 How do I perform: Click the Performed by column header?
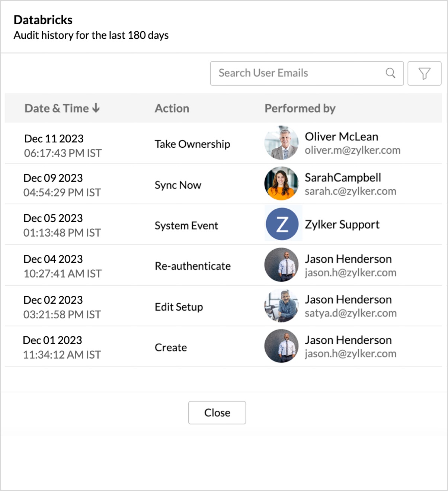(x=300, y=108)
